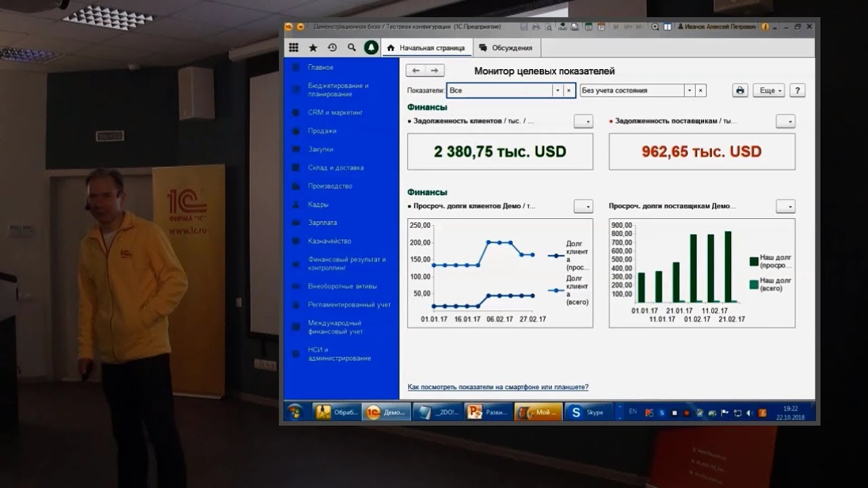The height and width of the screenshot is (488, 868).
Task: Open Внеоборотные активы section
Action: point(342,286)
